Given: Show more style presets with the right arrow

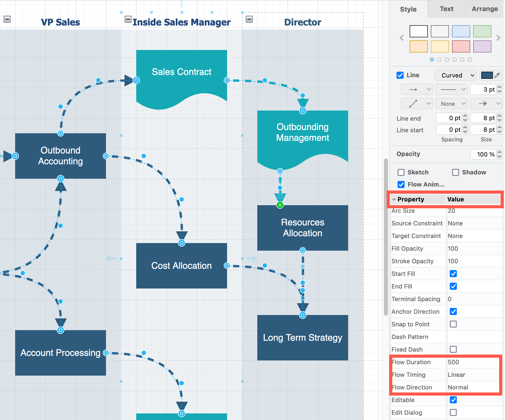Looking at the screenshot, I should (498, 38).
